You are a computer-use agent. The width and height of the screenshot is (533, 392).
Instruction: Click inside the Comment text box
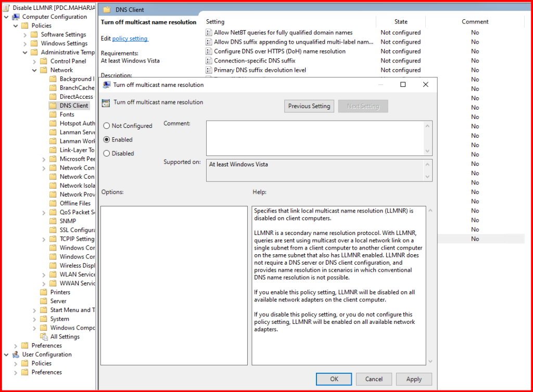[x=314, y=137]
